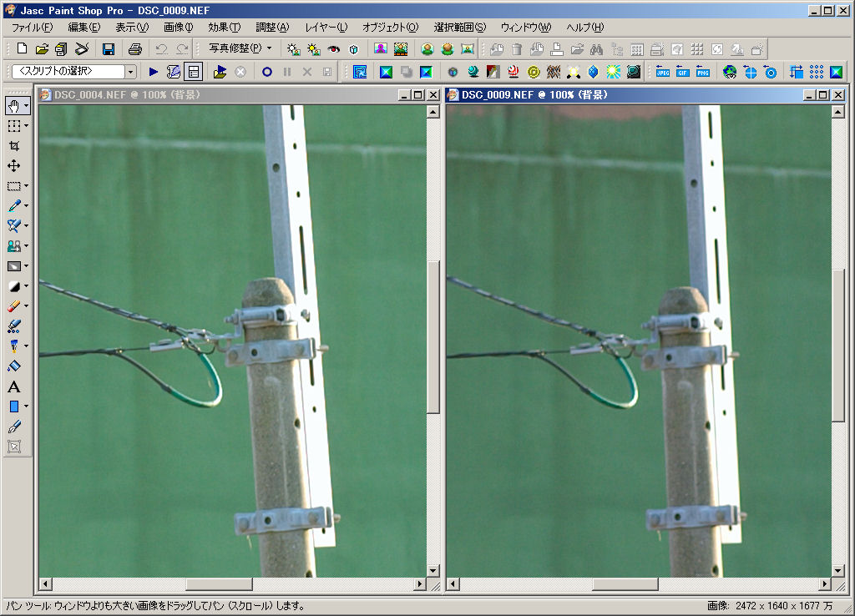
Task: Click the Redo arrow icon
Action: click(181, 49)
